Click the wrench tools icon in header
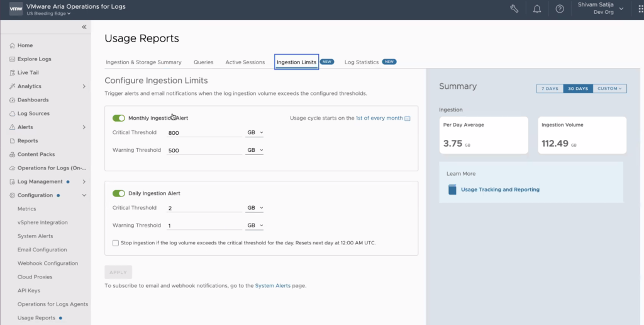The height and width of the screenshot is (325, 644). point(514,9)
